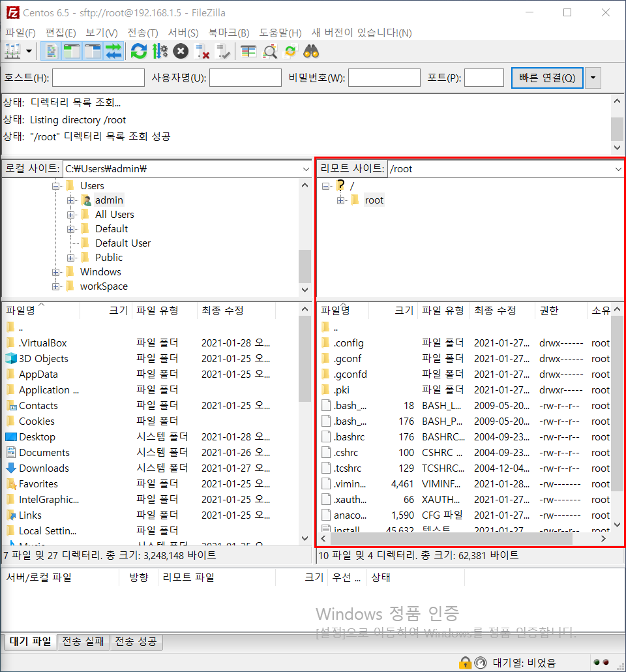Image resolution: width=626 pixels, height=672 pixels.
Task: Expand the Default folder node
Action: (70, 229)
